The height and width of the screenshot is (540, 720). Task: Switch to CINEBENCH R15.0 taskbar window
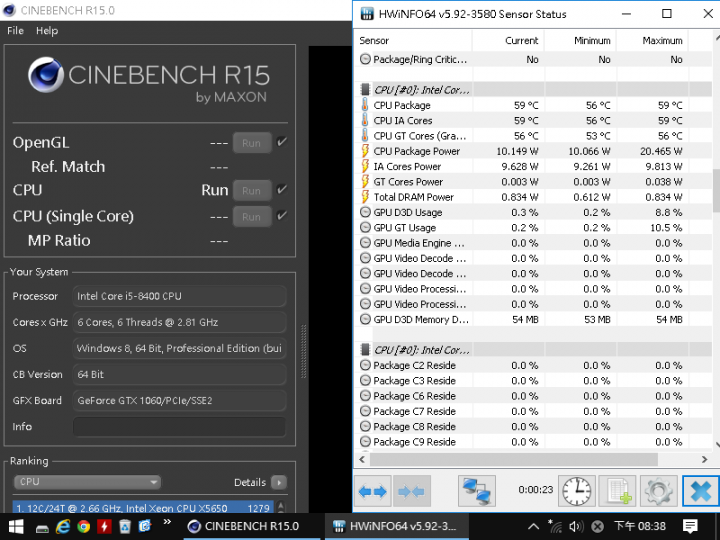click(252, 526)
